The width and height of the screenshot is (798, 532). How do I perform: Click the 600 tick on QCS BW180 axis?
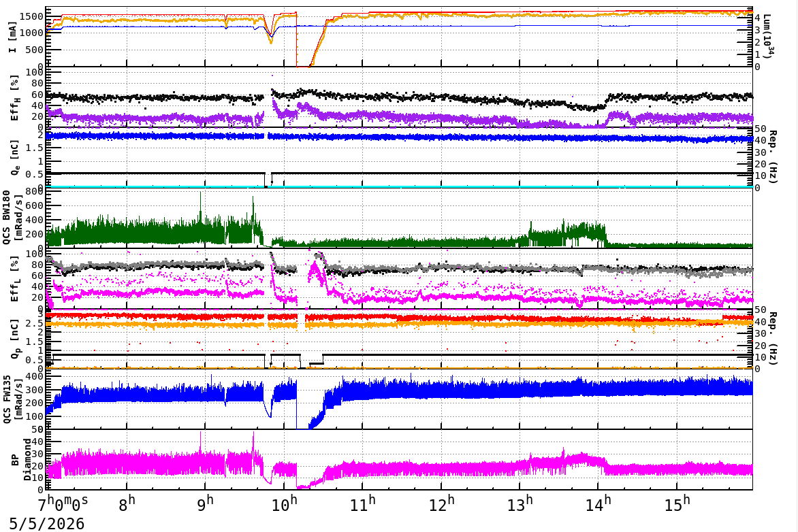(35, 205)
